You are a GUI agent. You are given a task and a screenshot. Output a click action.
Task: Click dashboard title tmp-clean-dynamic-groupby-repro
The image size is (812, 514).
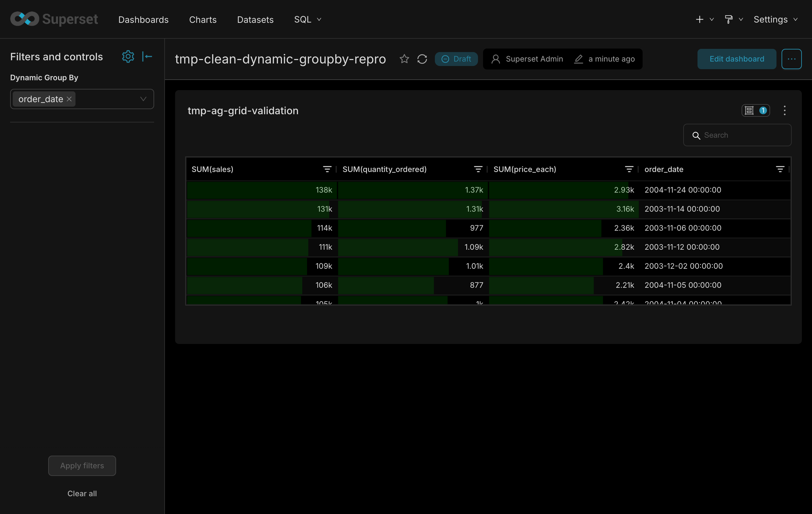pyautogui.click(x=280, y=59)
